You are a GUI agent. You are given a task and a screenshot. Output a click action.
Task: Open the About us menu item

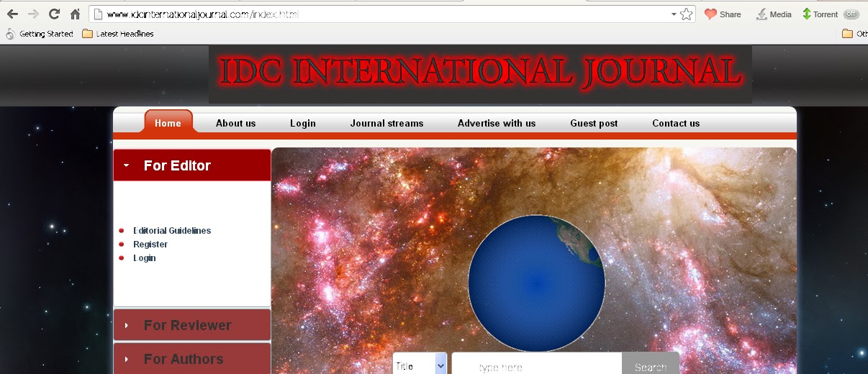pos(236,123)
